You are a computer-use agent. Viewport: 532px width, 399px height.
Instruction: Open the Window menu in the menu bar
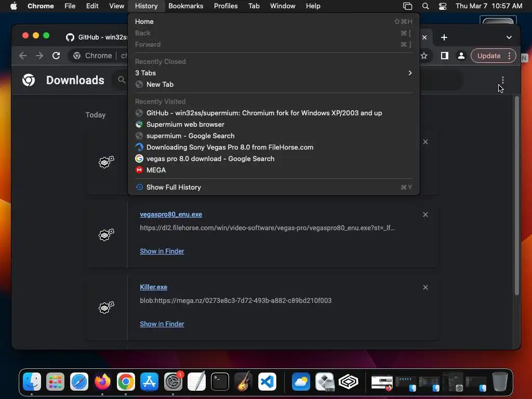tap(283, 6)
